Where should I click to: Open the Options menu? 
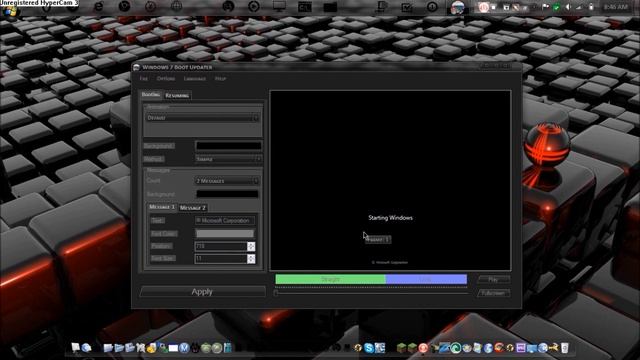coord(166,78)
